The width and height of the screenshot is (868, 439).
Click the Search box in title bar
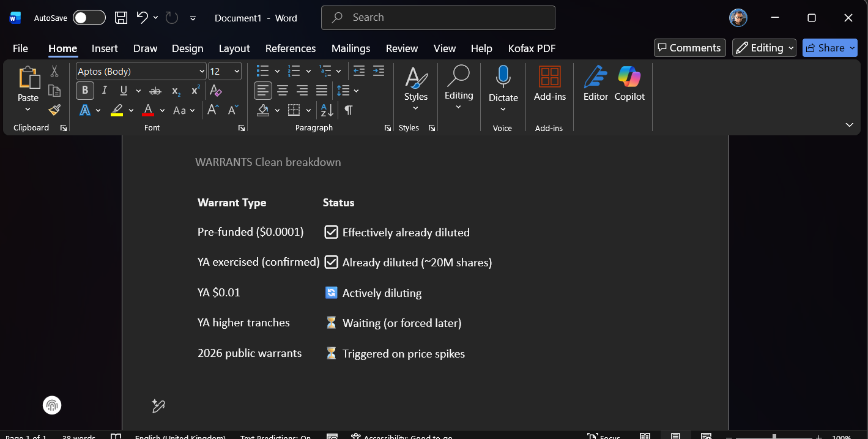[438, 18]
